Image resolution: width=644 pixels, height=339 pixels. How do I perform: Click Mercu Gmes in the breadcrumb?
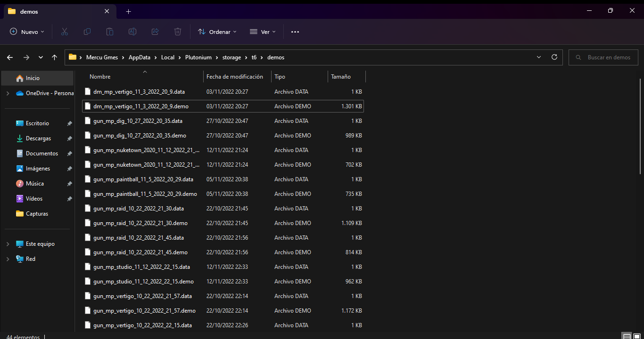click(x=102, y=57)
